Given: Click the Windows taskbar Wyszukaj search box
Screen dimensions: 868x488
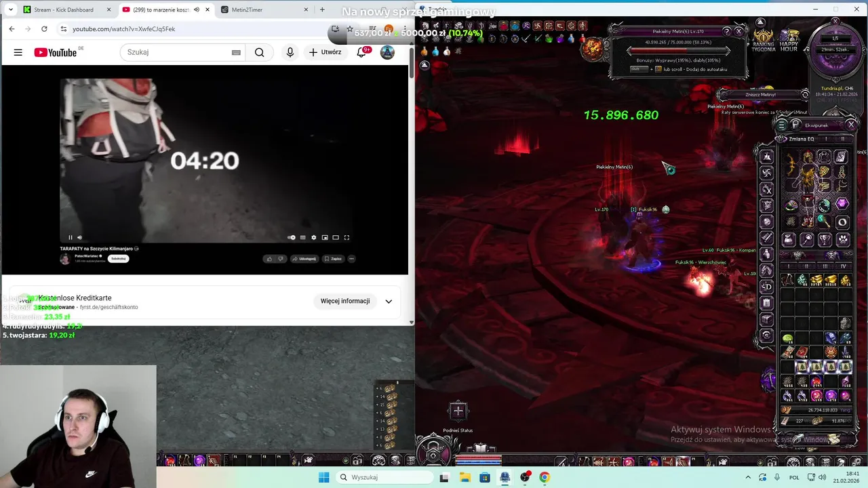Looking at the screenshot, I should tap(384, 477).
